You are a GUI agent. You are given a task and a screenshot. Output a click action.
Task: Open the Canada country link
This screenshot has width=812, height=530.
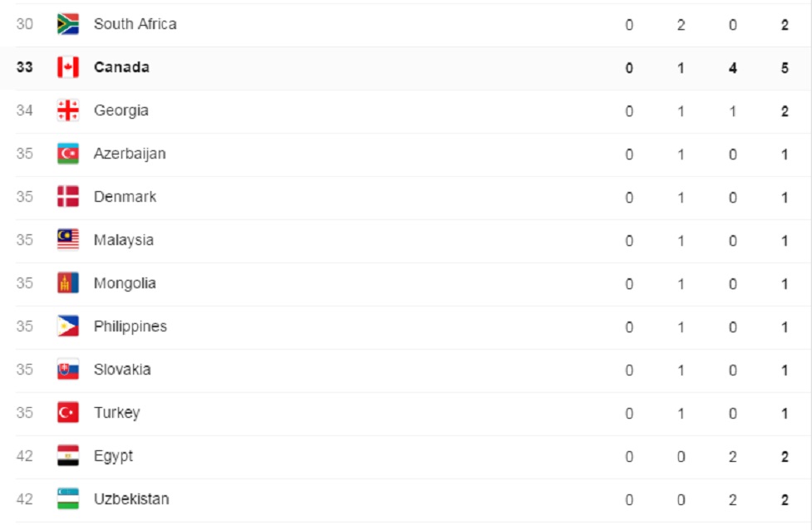pyautogui.click(x=121, y=67)
